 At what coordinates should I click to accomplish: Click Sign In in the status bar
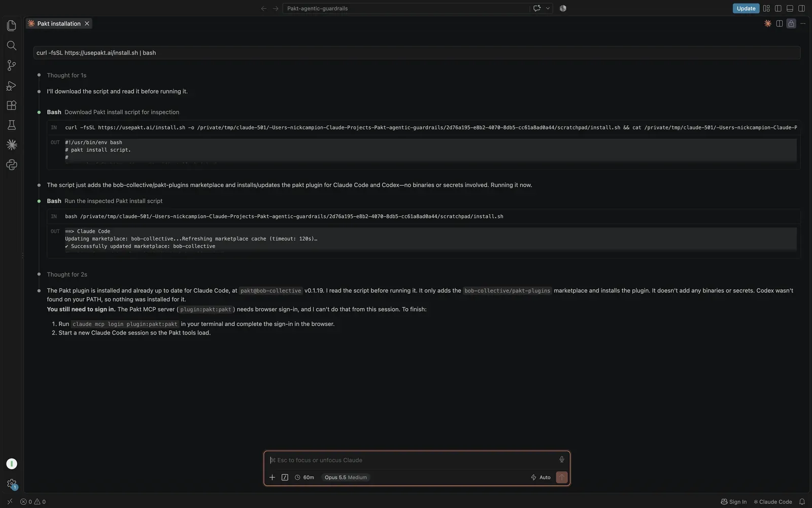[733, 502]
